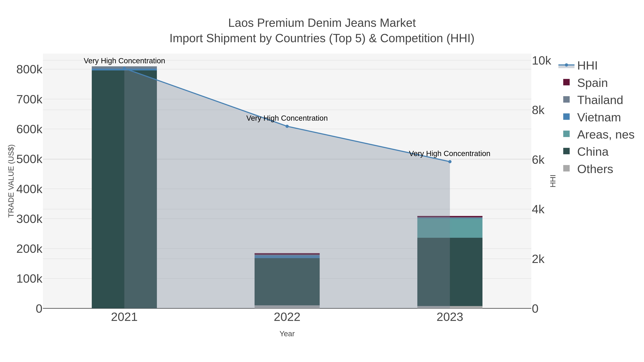Click the 2023 HHI data point marker

click(x=450, y=162)
